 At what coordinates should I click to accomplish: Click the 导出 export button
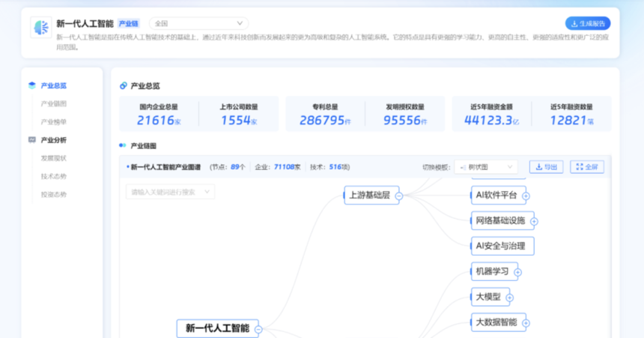coord(546,167)
